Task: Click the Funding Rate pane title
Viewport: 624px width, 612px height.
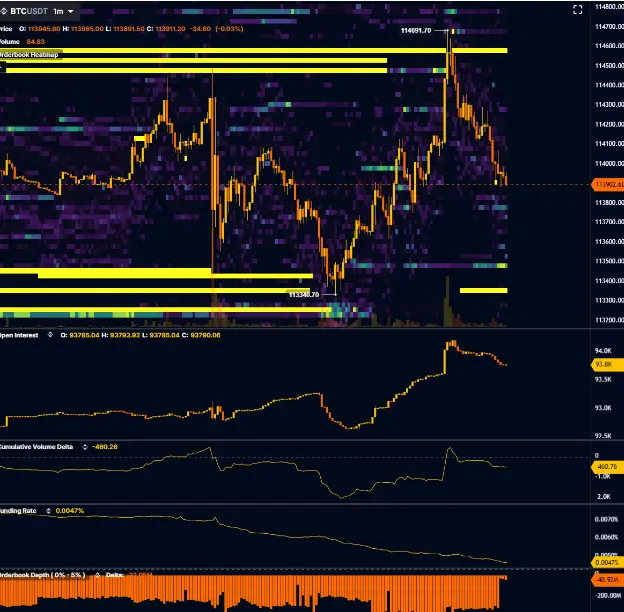Action: coord(18,511)
